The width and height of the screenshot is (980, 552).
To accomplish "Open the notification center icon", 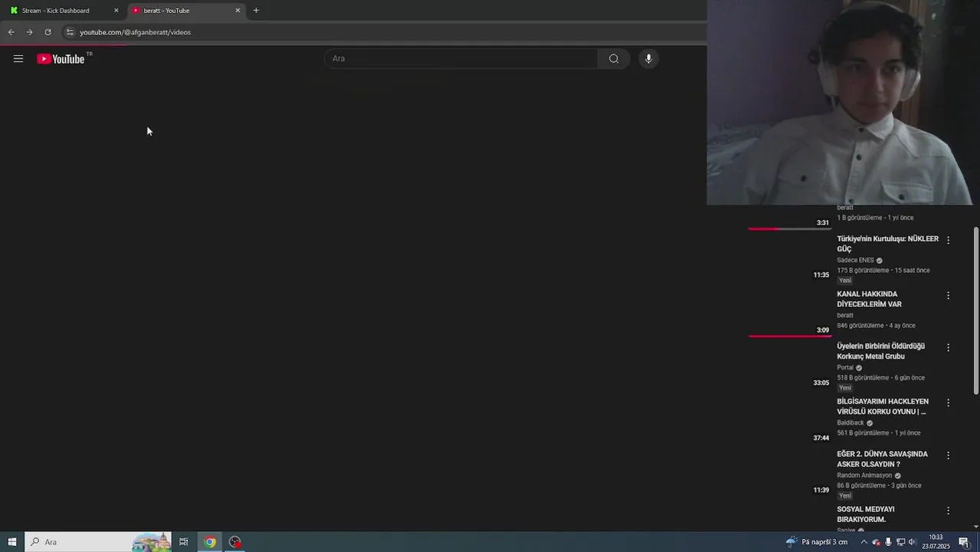I will point(964,542).
